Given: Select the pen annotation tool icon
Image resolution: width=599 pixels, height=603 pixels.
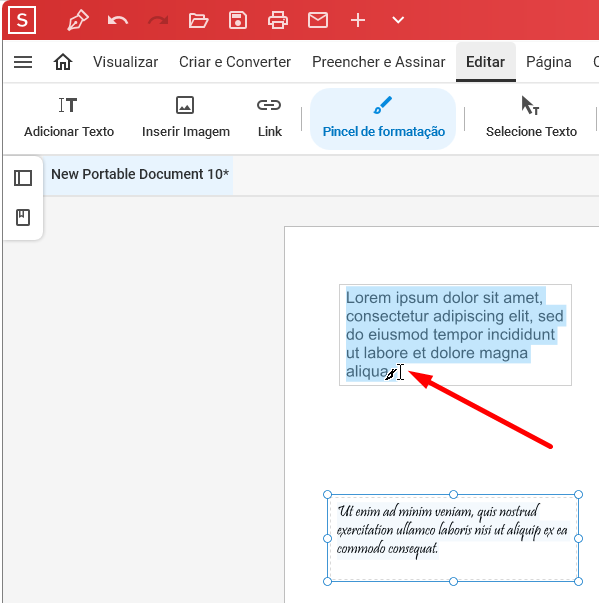Looking at the screenshot, I should coord(78,20).
